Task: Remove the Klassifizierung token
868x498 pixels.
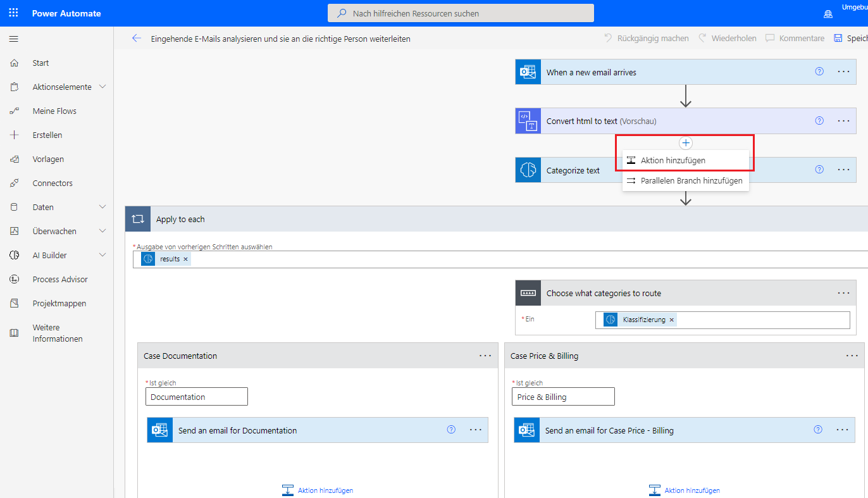Action: pyautogui.click(x=671, y=320)
